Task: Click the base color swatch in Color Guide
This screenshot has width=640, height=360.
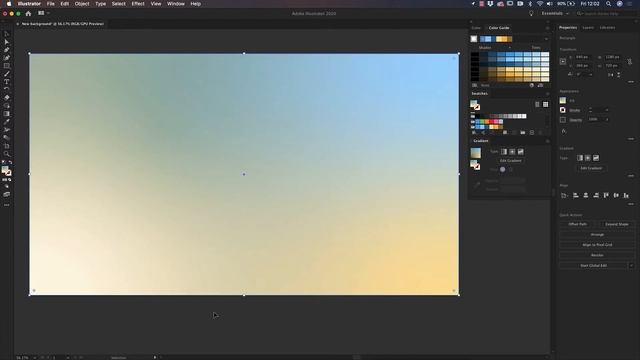Action: tap(474, 39)
